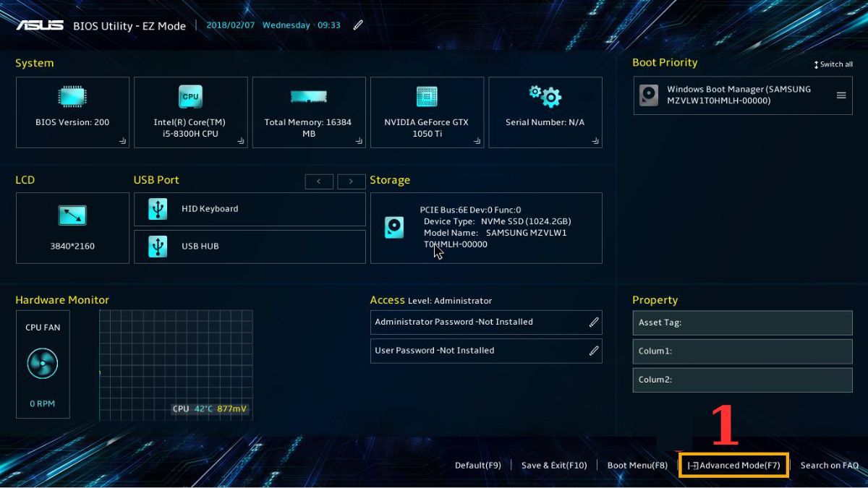This screenshot has height=488, width=868.
Task: Click the pencil icon beside the date
Action: tap(358, 25)
